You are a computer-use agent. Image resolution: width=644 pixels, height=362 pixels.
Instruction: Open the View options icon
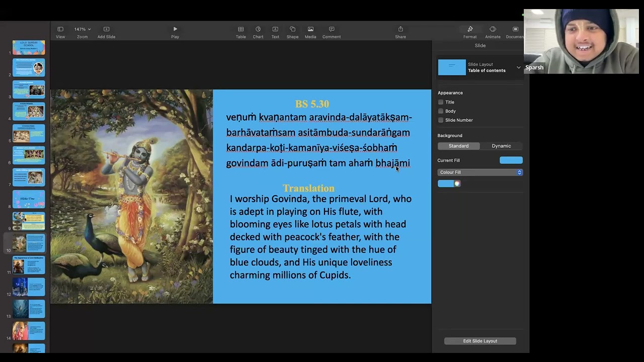click(x=60, y=29)
